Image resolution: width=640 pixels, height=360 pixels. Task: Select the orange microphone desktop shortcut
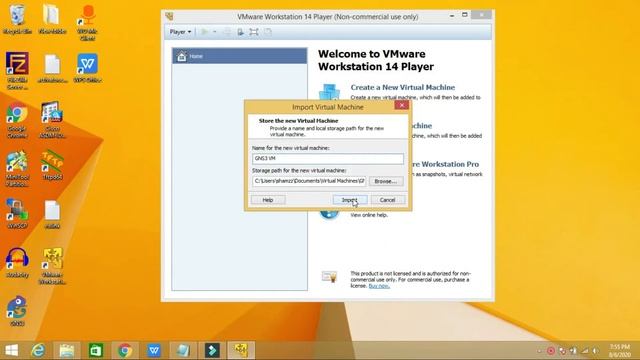point(87,23)
